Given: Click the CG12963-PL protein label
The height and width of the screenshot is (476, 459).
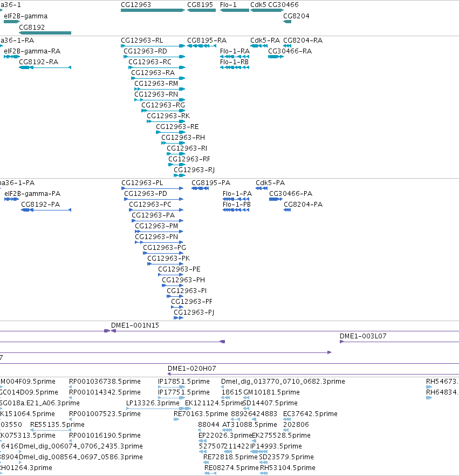Looking at the screenshot, I should [x=142, y=183].
